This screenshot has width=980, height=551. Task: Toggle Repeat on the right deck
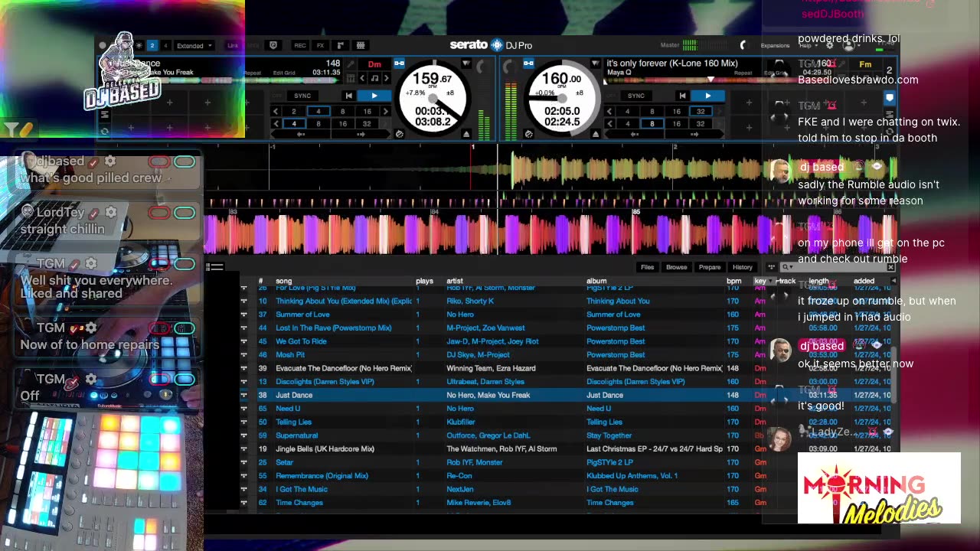pos(743,73)
